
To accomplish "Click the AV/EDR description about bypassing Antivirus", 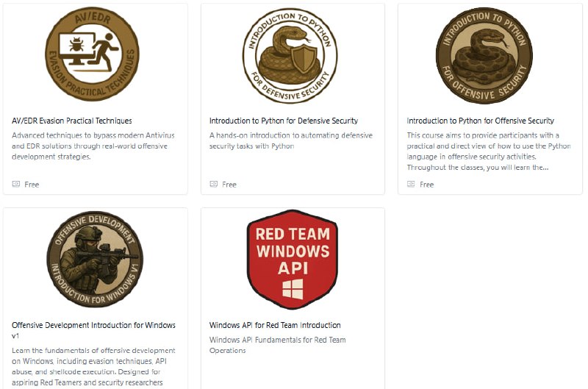I will click(93, 146).
